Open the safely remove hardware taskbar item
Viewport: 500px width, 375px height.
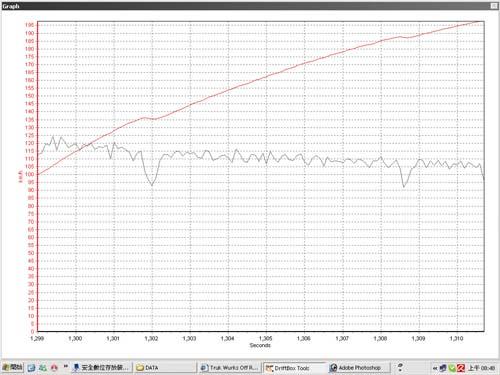101,368
